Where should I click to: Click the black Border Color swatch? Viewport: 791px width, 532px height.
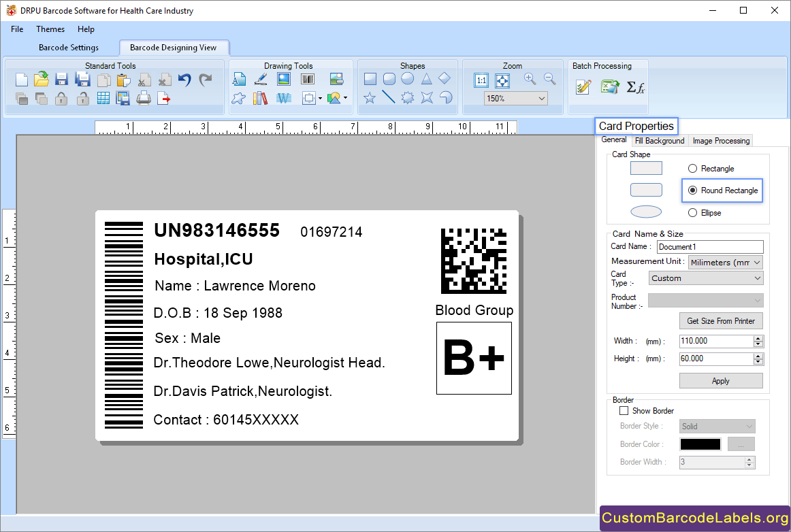(700, 444)
